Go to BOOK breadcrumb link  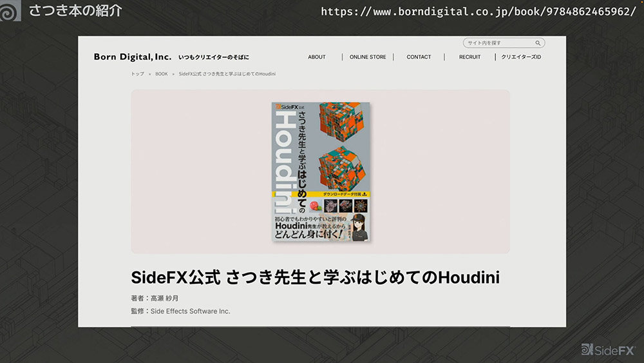tap(162, 74)
